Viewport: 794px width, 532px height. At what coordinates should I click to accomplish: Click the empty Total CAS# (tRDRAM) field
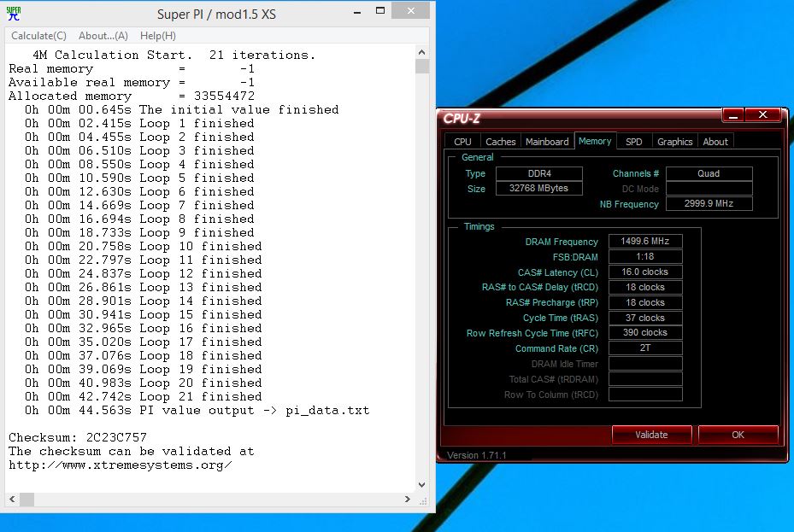click(645, 379)
